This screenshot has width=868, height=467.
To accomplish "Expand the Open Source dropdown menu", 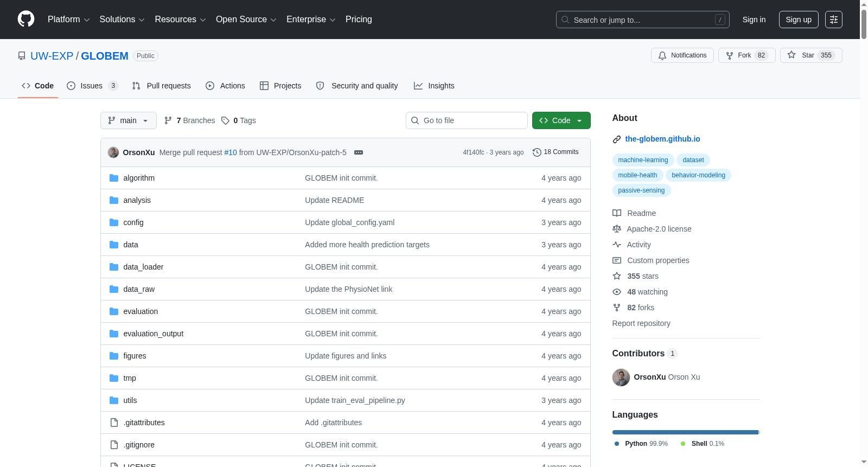I will (x=246, y=20).
